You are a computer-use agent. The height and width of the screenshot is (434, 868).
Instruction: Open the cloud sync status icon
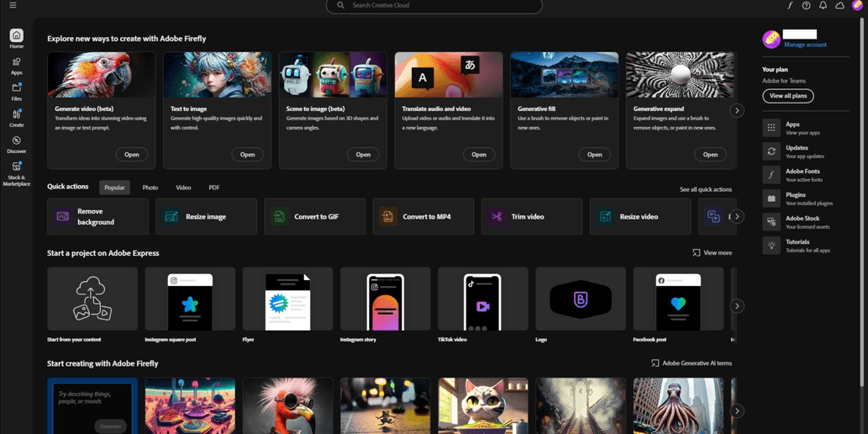(x=839, y=6)
